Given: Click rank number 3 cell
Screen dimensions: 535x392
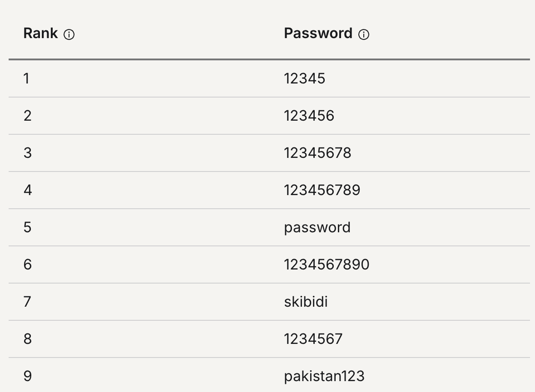Looking at the screenshot, I should pyautogui.click(x=27, y=153).
